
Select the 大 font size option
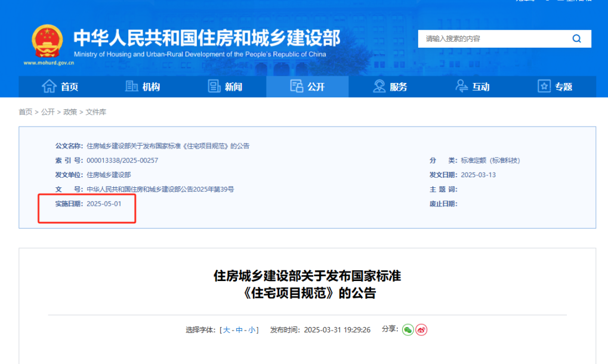(x=227, y=330)
